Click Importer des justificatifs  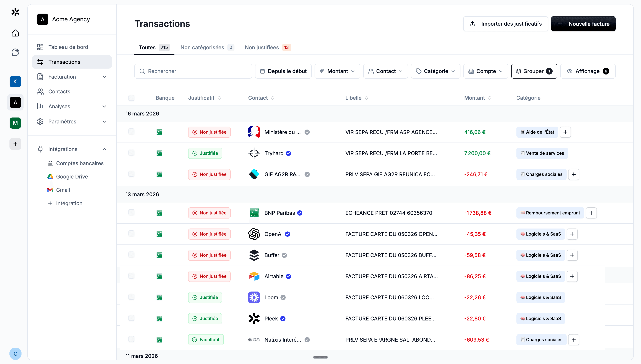click(505, 24)
